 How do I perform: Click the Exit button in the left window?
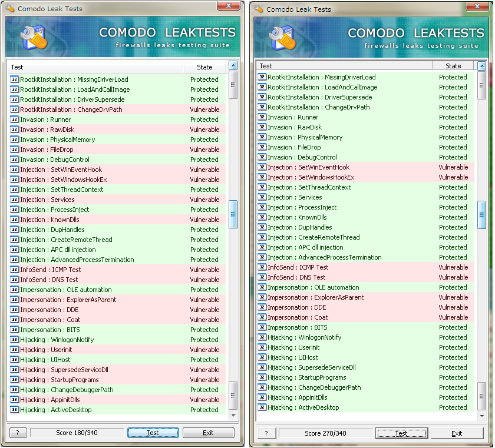coord(209,433)
